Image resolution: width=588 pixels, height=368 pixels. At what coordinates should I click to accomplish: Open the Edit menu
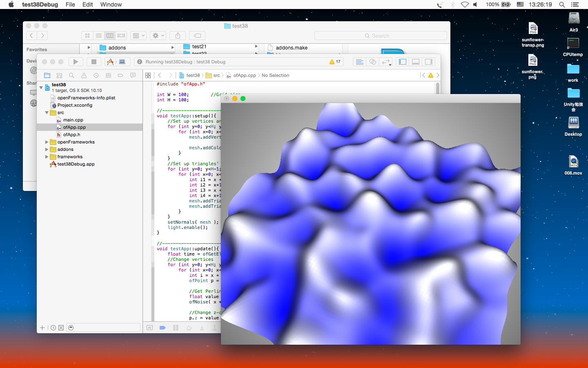tap(88, 4)
